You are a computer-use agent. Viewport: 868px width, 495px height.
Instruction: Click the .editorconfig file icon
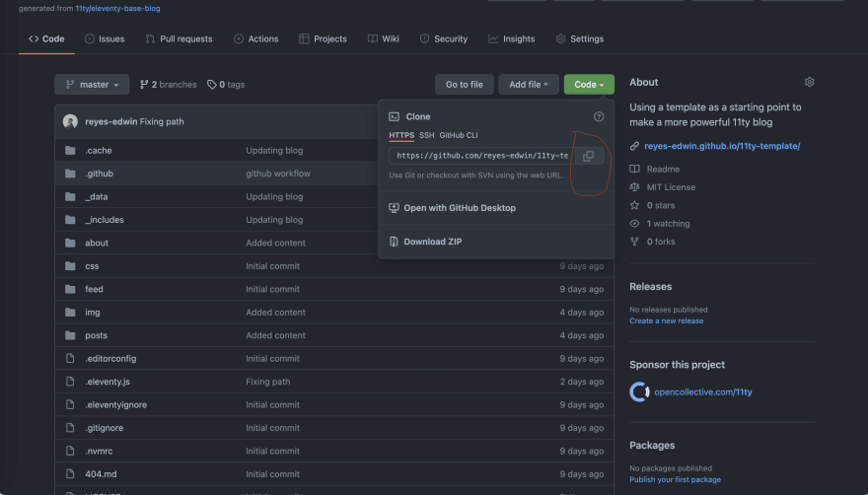click(70, 358)
